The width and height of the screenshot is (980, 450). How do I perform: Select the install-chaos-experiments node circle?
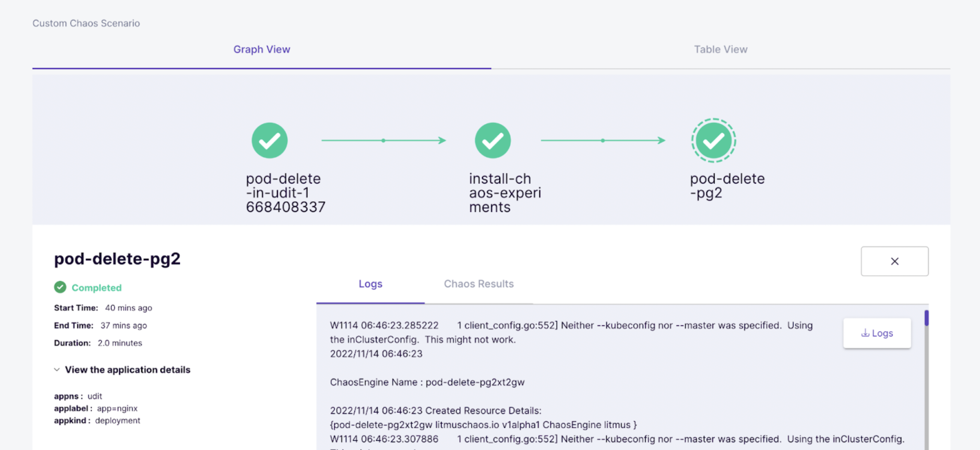coord(492,140)
